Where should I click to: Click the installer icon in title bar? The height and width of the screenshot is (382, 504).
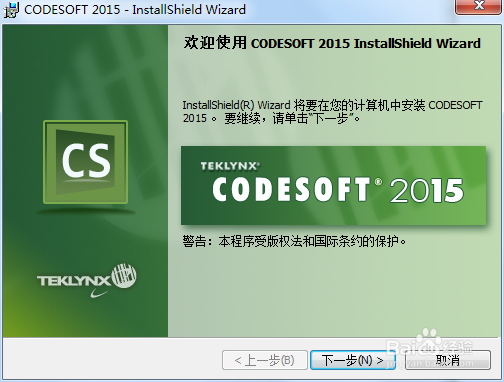coord(11,10)
